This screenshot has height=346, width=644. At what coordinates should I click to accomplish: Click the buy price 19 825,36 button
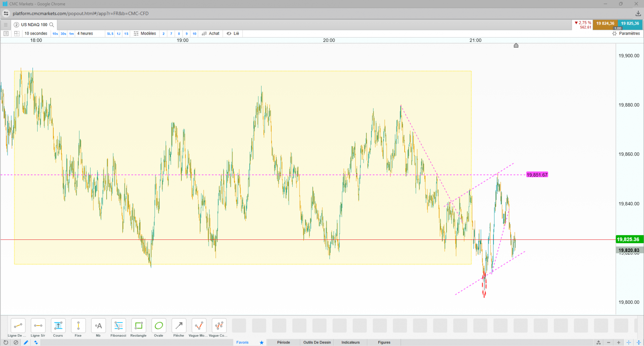[x=630, y=25]
